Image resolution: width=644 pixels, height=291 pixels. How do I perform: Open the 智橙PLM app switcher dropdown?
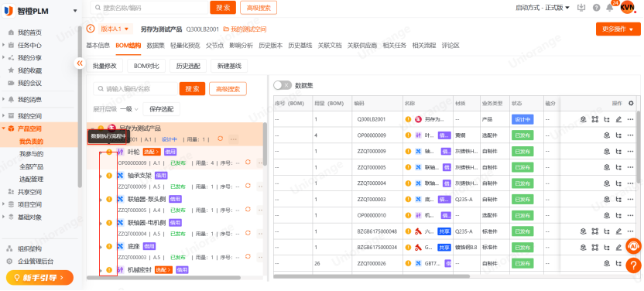coord(75,11)
